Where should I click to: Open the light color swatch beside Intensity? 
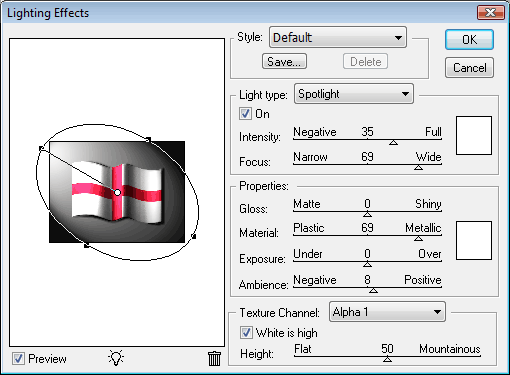[x=474, y=135]
